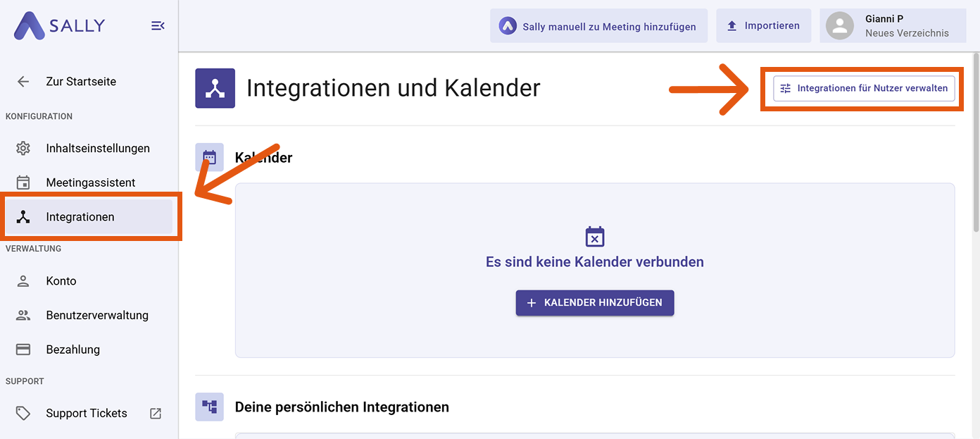Click the Bezahlung card icon
Image resolution: width=980 pixels, height=439 pixels.
(23, 350)
